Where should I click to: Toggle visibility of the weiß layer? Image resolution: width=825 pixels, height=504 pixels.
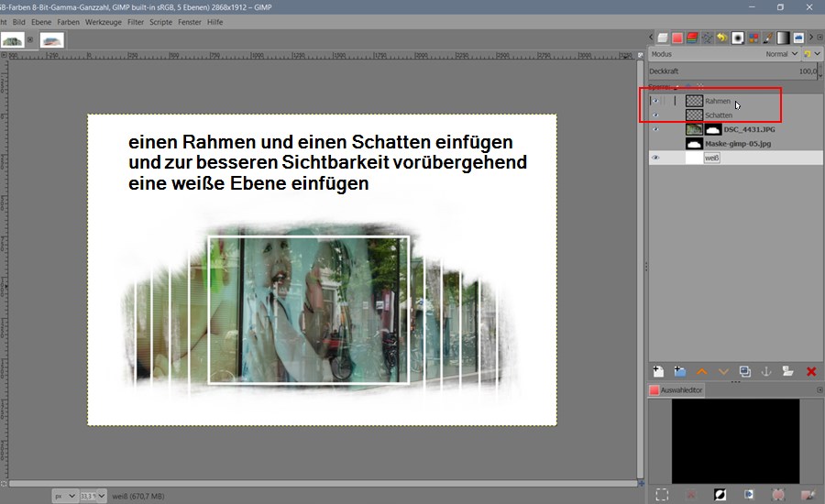tap(654, 158)
